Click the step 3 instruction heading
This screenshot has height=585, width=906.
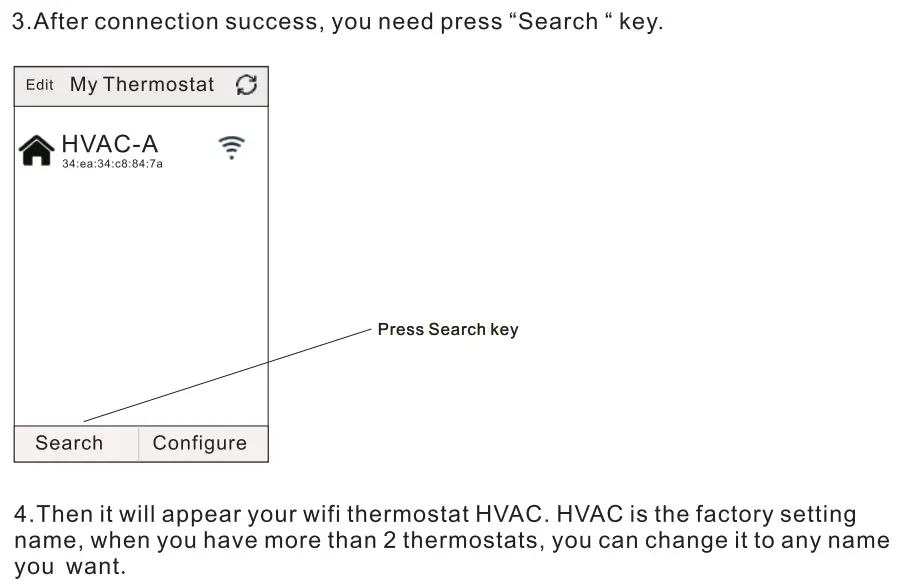pos(336,22)
